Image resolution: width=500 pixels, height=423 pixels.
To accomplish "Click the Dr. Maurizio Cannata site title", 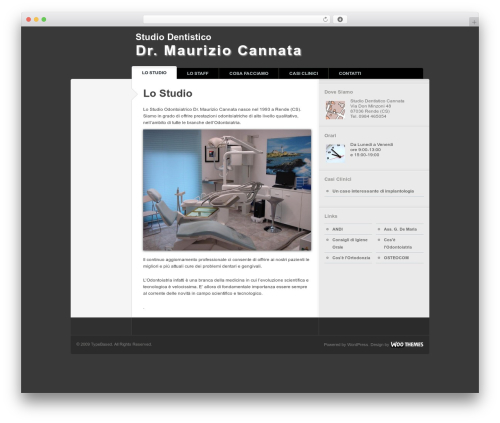I will coord(218,51).
